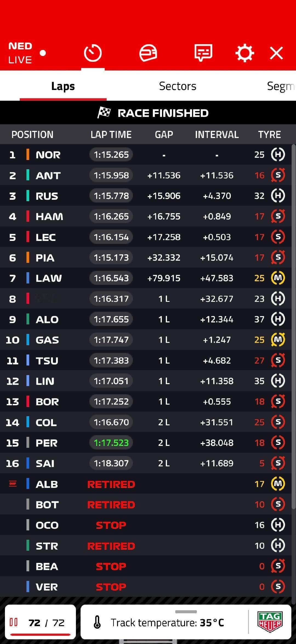Close the live timing with X icon

tap(276, 53)
